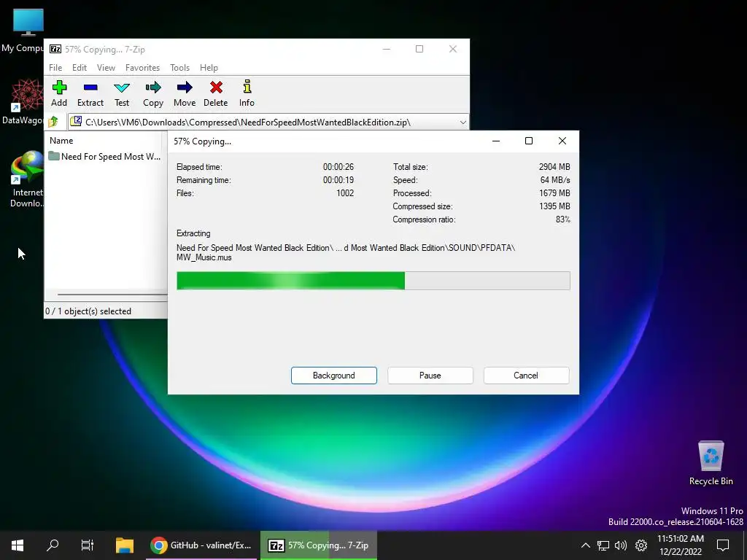Run the Test archive tool

tap(122, 93)
